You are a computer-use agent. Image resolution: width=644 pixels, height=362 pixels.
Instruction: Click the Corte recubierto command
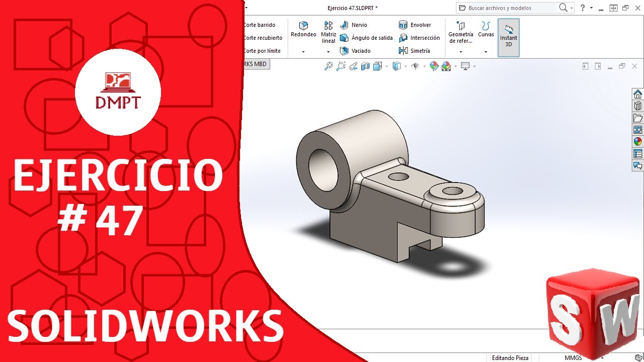click(263, 38)
